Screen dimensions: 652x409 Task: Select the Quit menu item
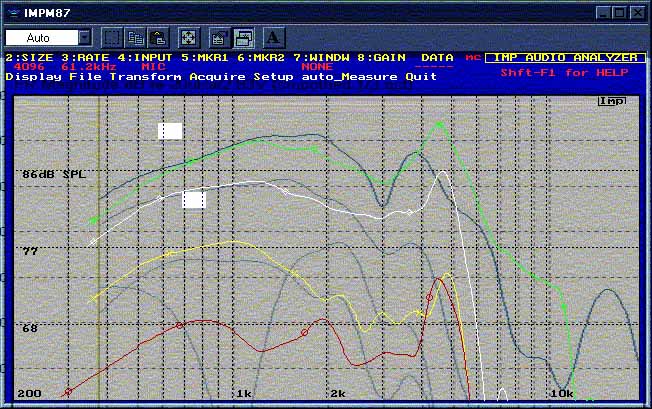click(421, 76)
